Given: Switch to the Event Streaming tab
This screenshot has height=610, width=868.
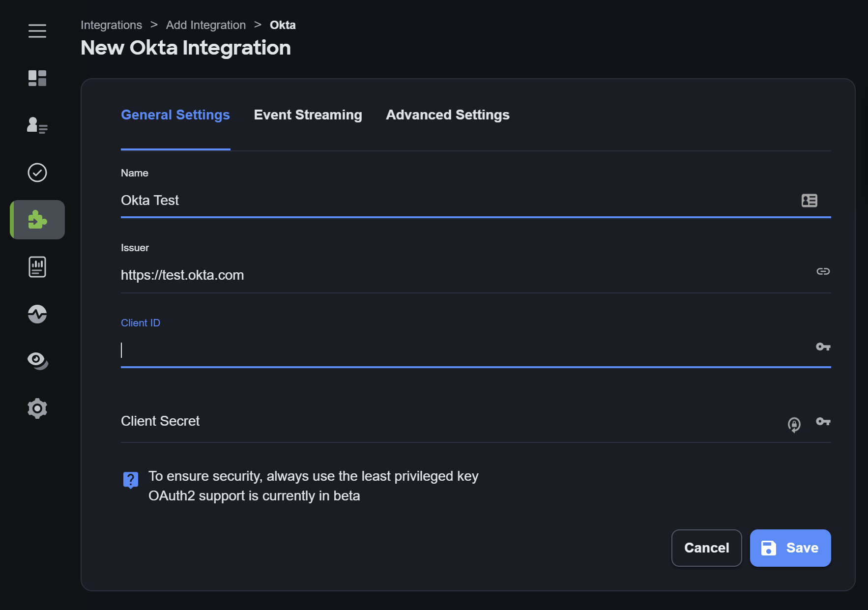Looking at the screenshot, I should coord(308,115).
